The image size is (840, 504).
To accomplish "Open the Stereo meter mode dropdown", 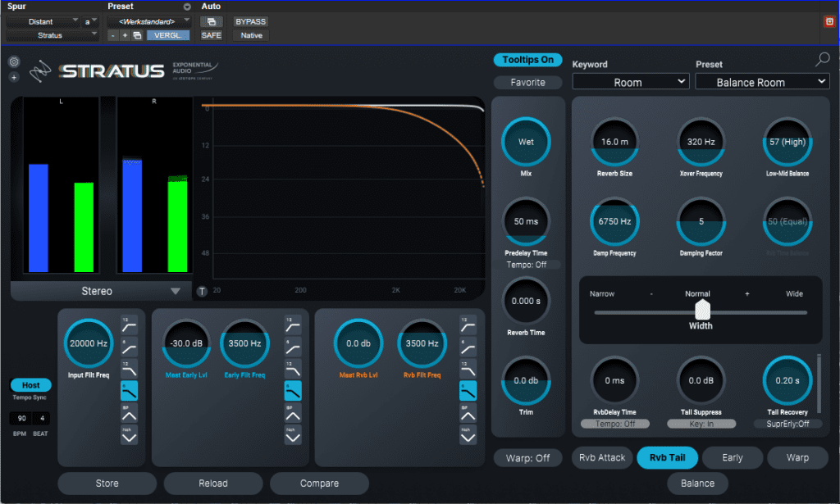I will 97,291.
